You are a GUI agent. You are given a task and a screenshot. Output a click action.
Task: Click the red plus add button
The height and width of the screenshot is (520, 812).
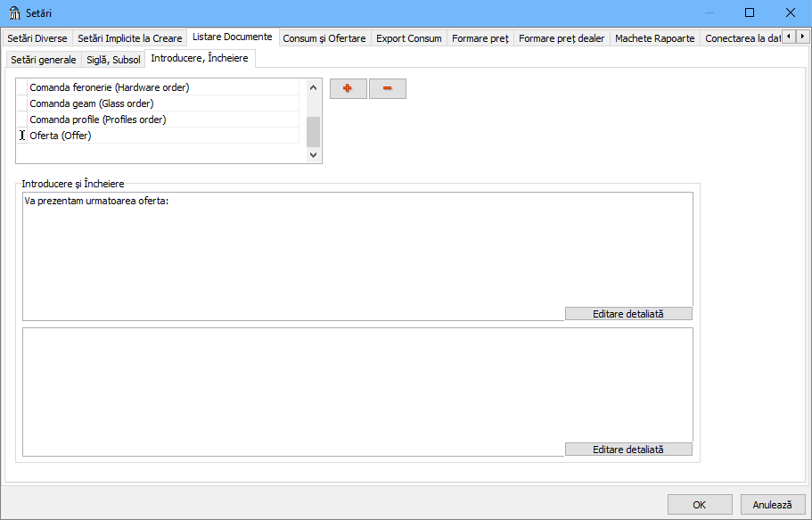point(348,88)
